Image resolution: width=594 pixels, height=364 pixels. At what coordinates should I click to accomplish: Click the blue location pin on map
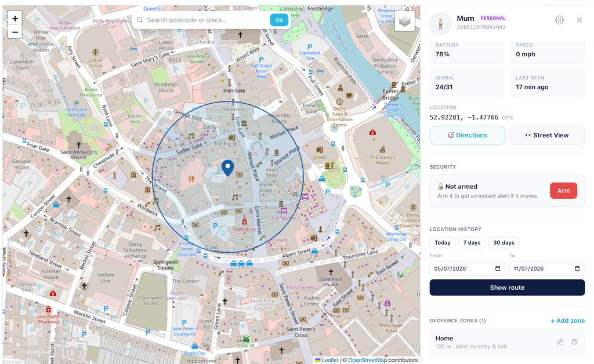pos(227,168)
